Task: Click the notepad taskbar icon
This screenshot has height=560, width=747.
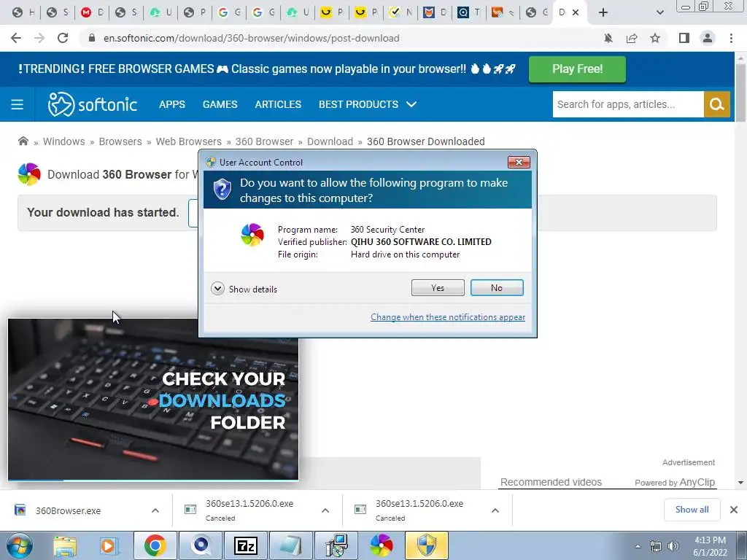Action: (291, 545)
